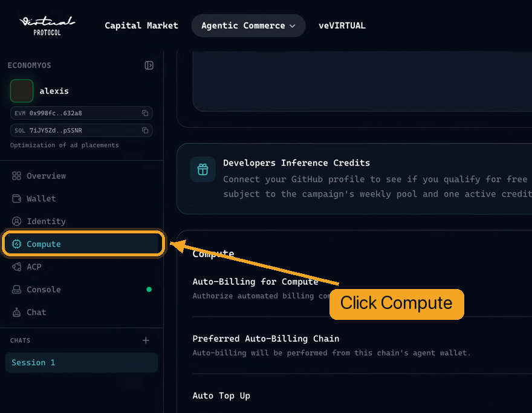This screenshot has height=413, width=532.
Task: Click the green Console status dot
Action: [x=149, y=290]
